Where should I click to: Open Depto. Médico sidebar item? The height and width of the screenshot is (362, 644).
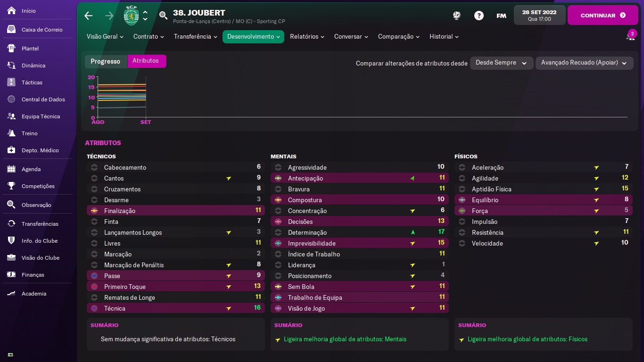tap(40, 150)
